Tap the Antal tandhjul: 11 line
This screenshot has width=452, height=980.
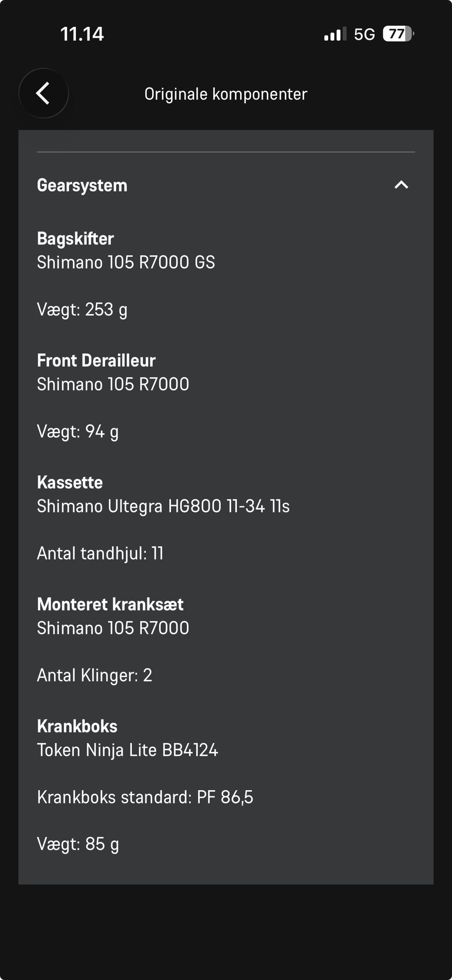click(x=100, y=553)
